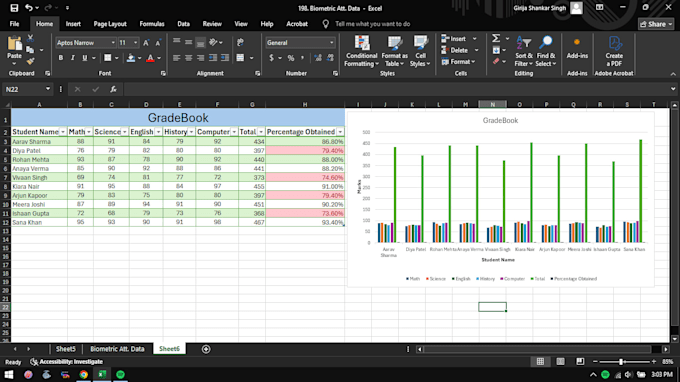Click the Copy icon in Clipboard

(30, 50)
